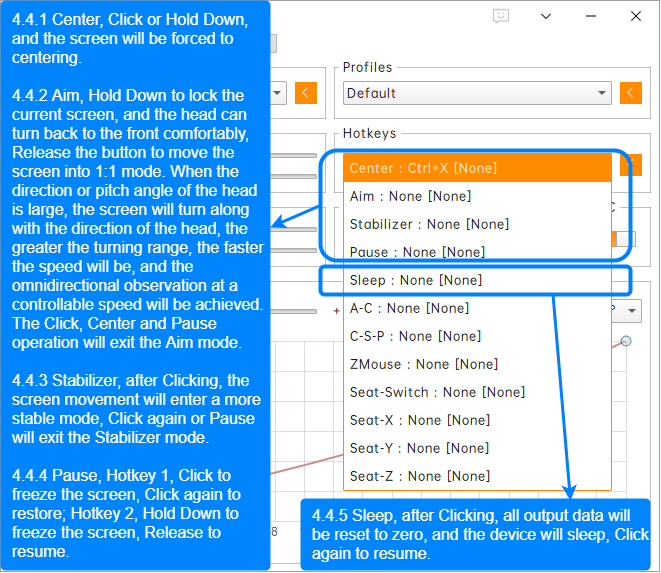The width and height of the screenshot is (661, 573).
Task: Select the Aim hotkey entry
Action: (476, 196)
